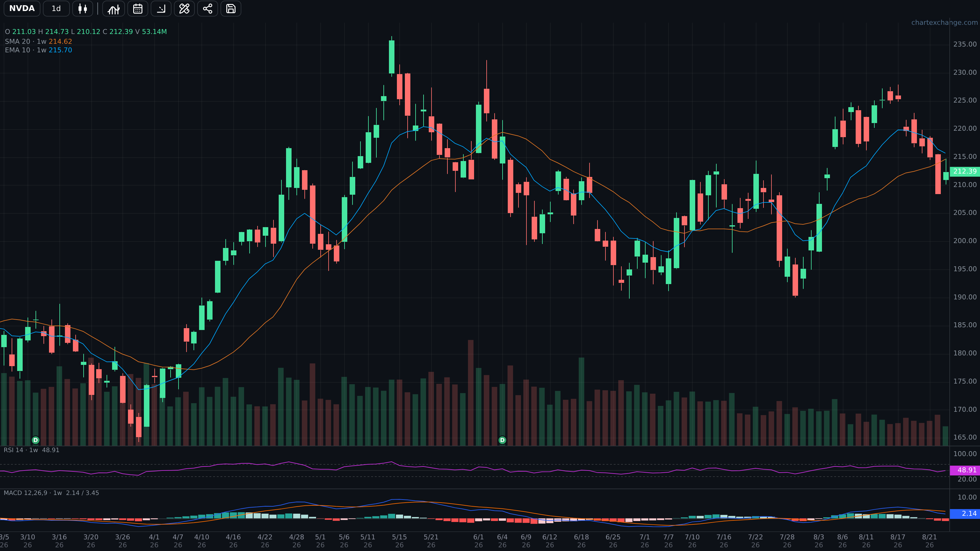Screen dimensions: 980x551
Task: Click the 6/1 date axis label
Action: [x=479, y=541]
